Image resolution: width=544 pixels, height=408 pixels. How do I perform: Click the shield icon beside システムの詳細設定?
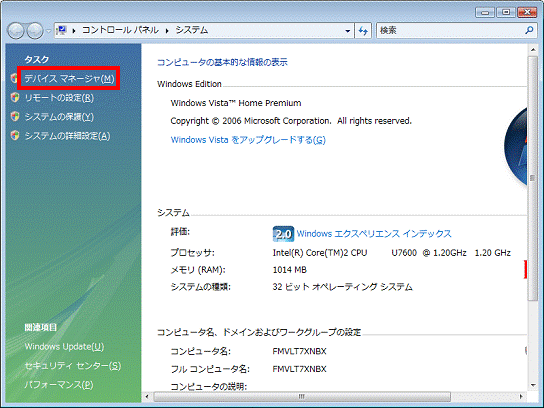tap(15, 135)
